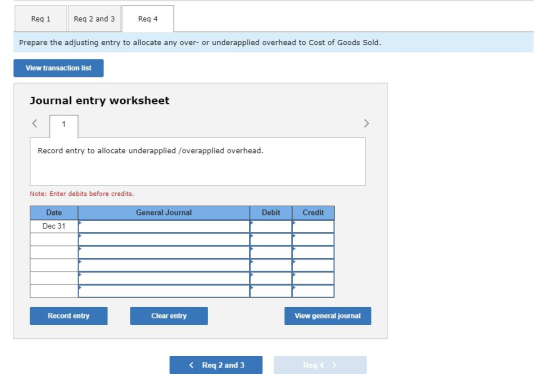Select Debit cell in third row
Screen dimensions: 560x374
271,252
